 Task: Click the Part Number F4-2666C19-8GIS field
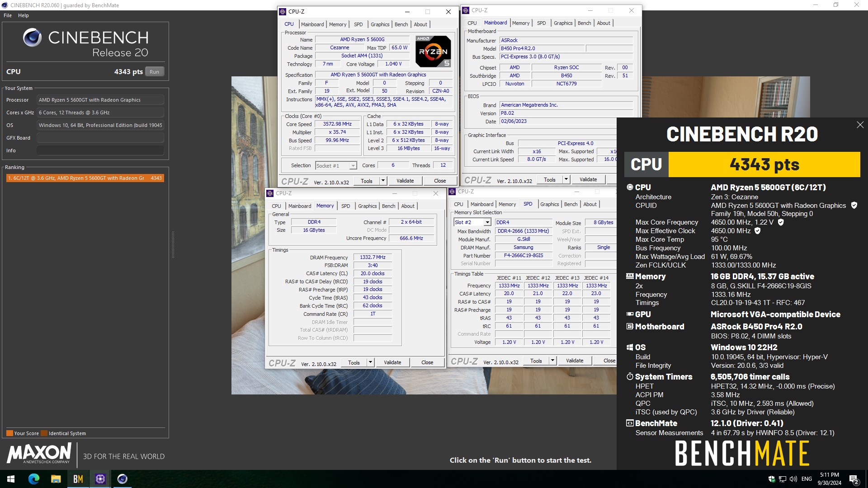524,255
